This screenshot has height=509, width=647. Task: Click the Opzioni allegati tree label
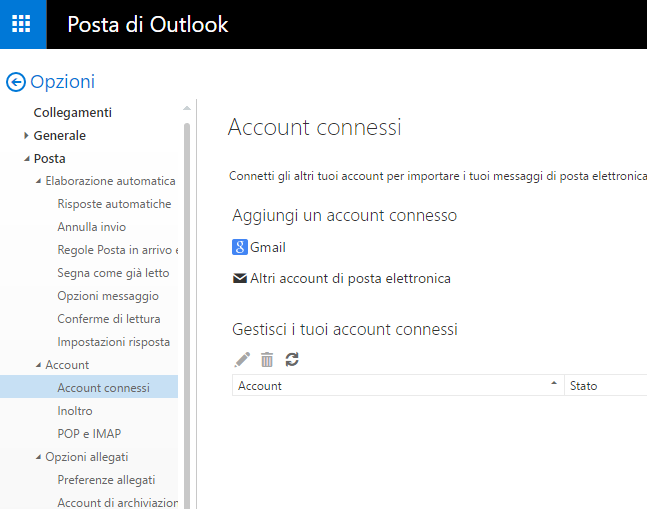click(87, 457)
